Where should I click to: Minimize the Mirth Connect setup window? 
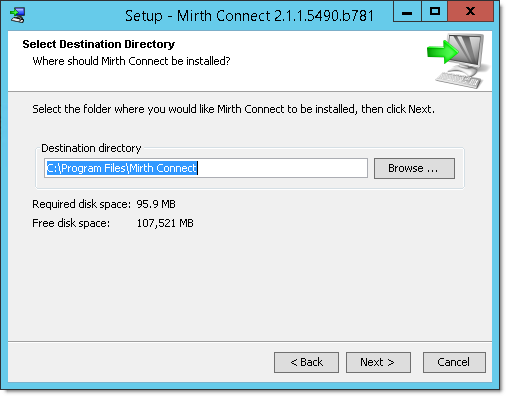407,12
